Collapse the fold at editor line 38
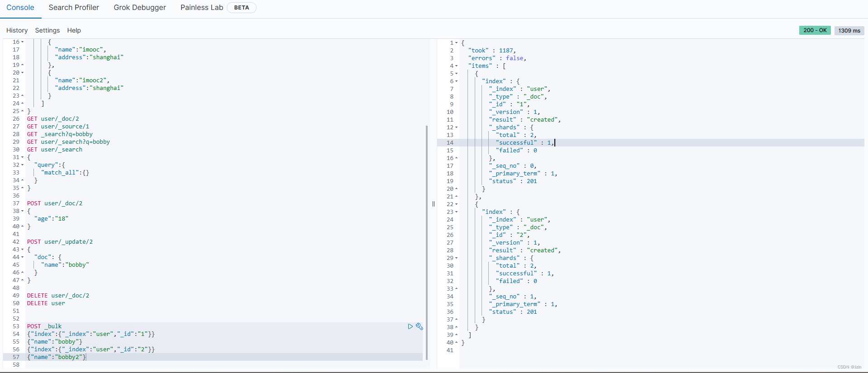The image size is (868, 373). click(23, 211)
